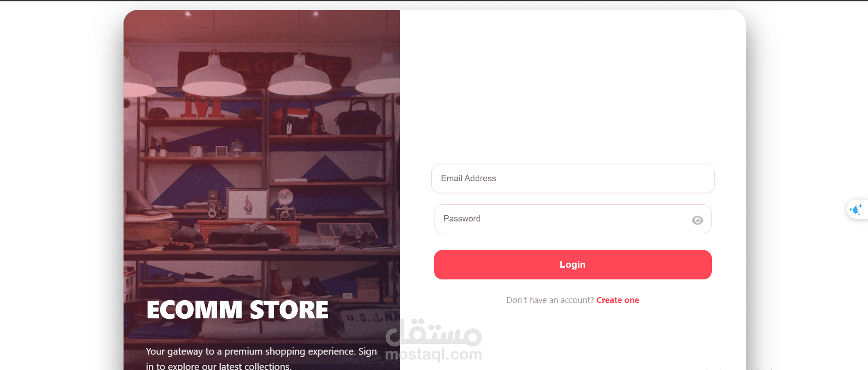Click the red Login button
The height and width of the screenshot is (370, 868).
click(x=573, y=264)
